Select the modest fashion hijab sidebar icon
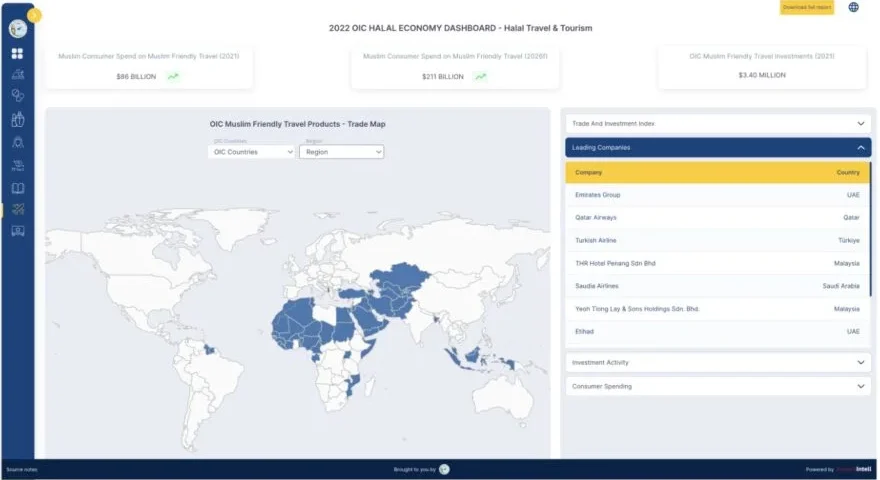This screenshot has height=480, width=880. [17, 142]
